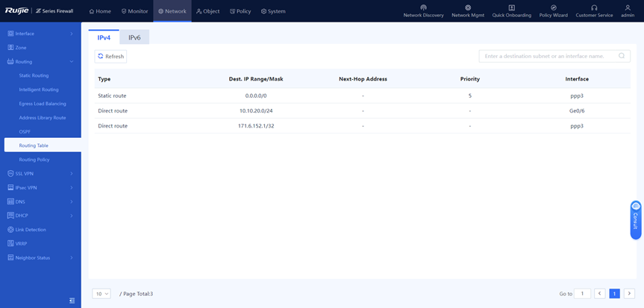Click the Go to page input
The image size is (644, 308).
[582, 294]
